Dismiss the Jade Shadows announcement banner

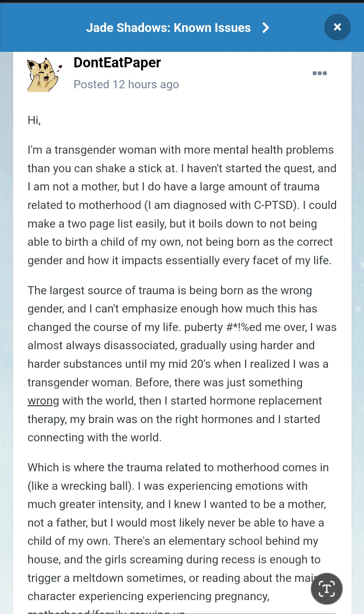(337, 27)
